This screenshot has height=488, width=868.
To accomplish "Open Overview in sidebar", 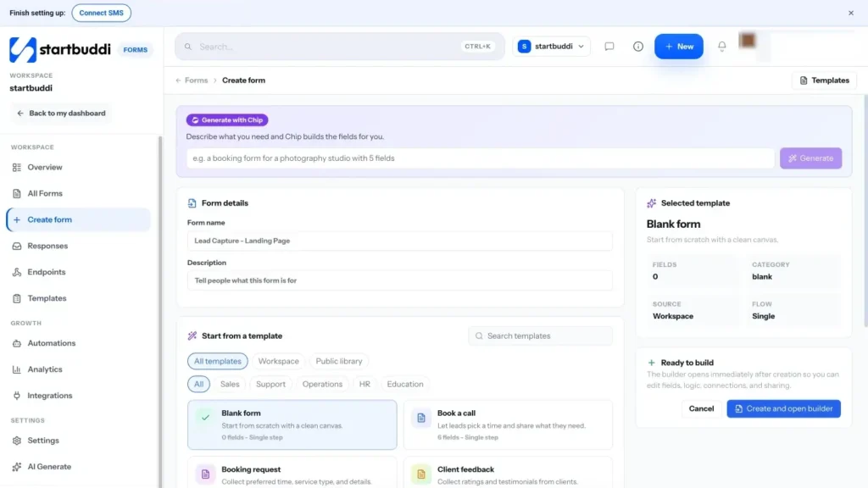I will tap(78, 167).
